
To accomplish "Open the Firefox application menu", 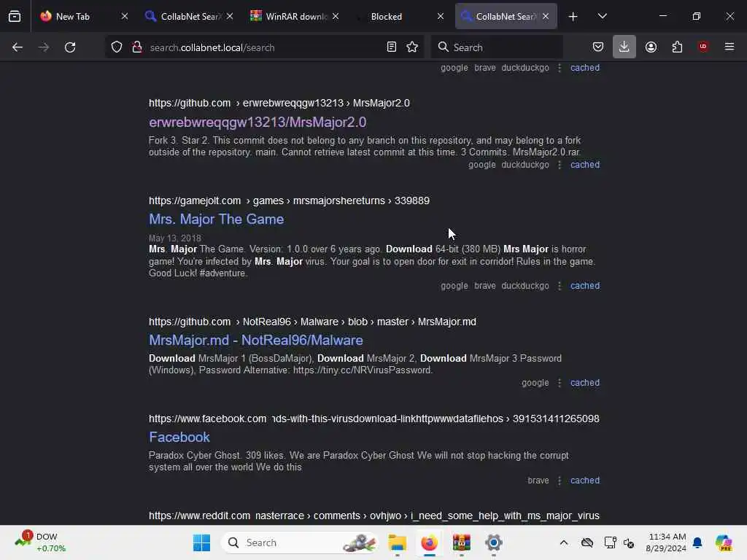I will pos(729,47).
